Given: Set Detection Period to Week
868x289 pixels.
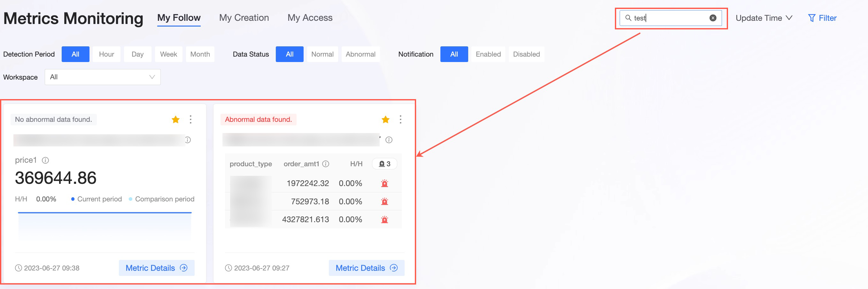Looking at the screenshot, I should (168, 54).
